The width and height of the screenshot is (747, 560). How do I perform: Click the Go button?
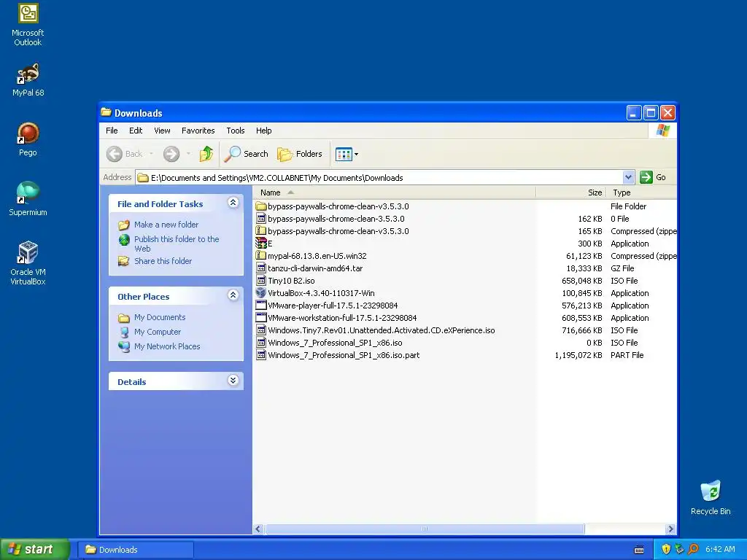[653, 177]
